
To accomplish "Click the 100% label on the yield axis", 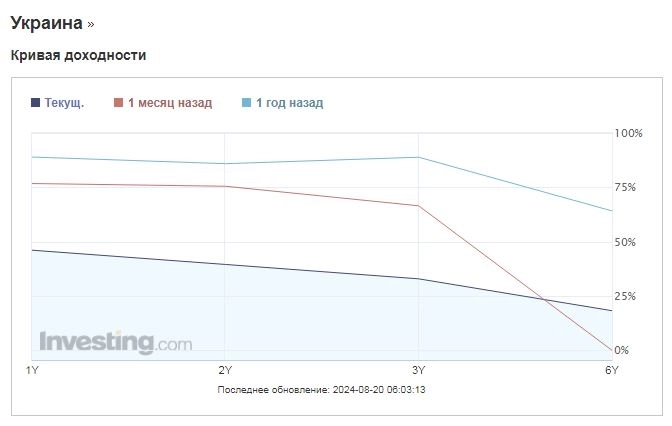I will tap(628, 133).
